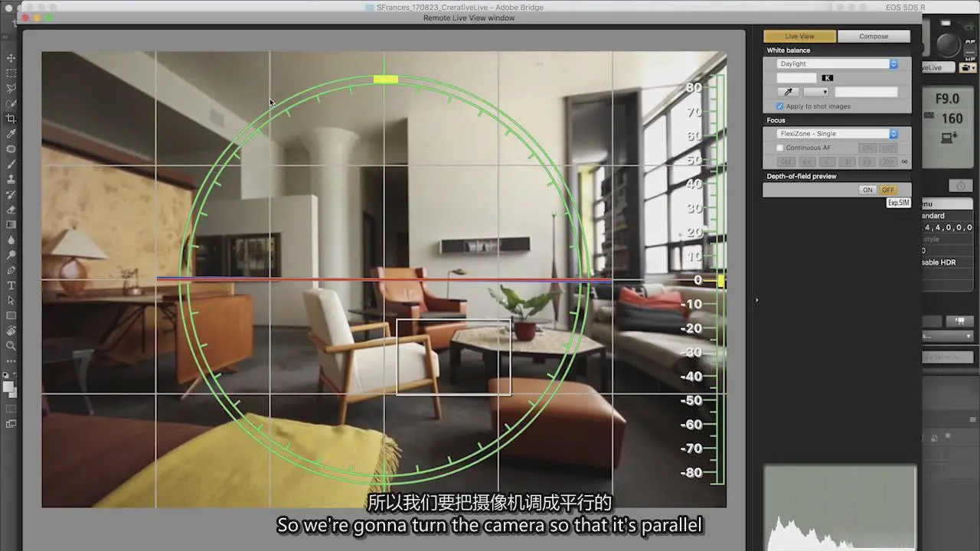The image size is (980, 551).
Task: Select the Zoom magnifier tool
Action: pos(11,346)
